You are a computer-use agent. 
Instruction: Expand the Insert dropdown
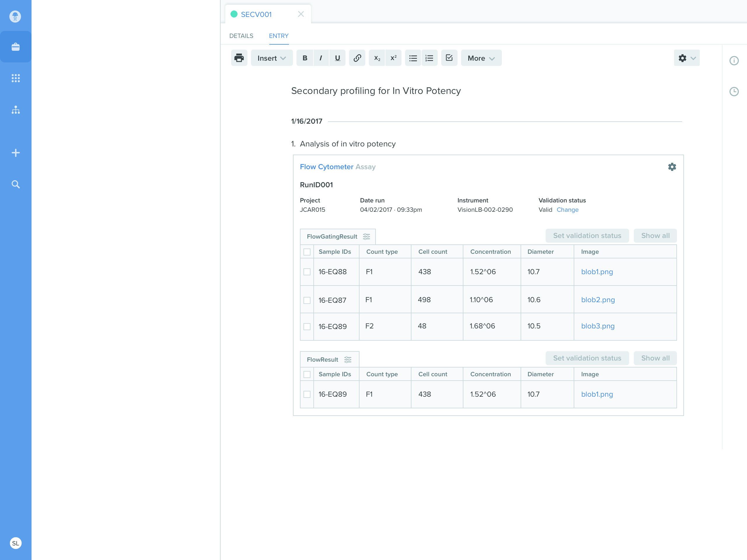click(271, 58)
